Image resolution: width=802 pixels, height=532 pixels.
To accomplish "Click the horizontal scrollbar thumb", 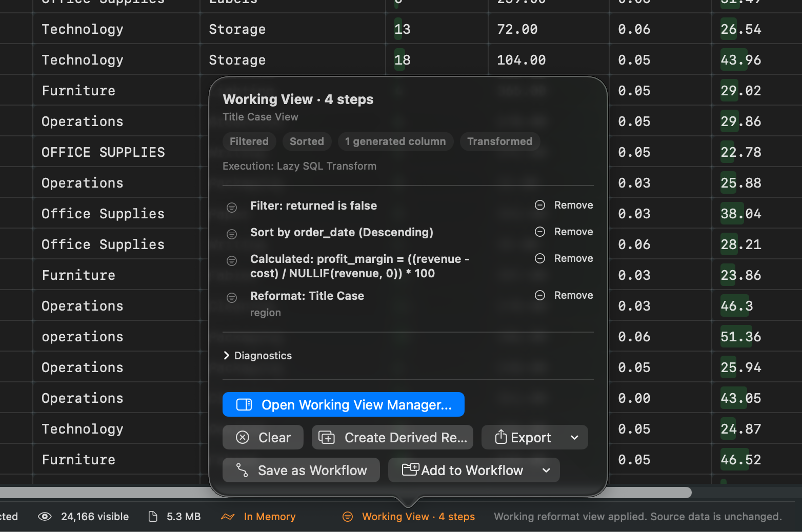I will tap(346, 493).
